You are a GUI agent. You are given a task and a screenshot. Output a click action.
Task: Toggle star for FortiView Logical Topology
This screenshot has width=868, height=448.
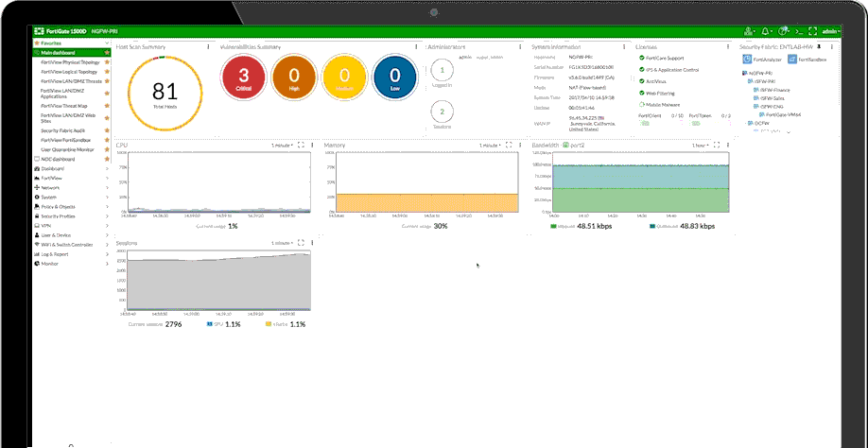[107, 72]
